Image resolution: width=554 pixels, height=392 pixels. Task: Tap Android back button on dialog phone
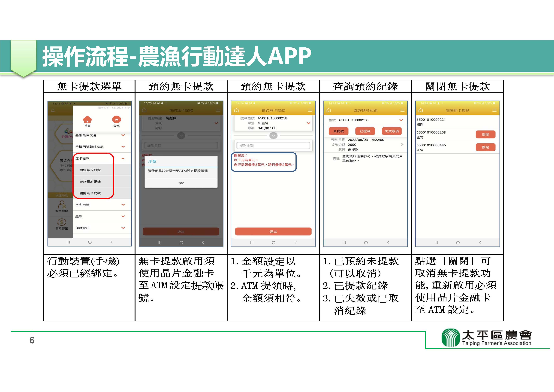coord(203,243)
